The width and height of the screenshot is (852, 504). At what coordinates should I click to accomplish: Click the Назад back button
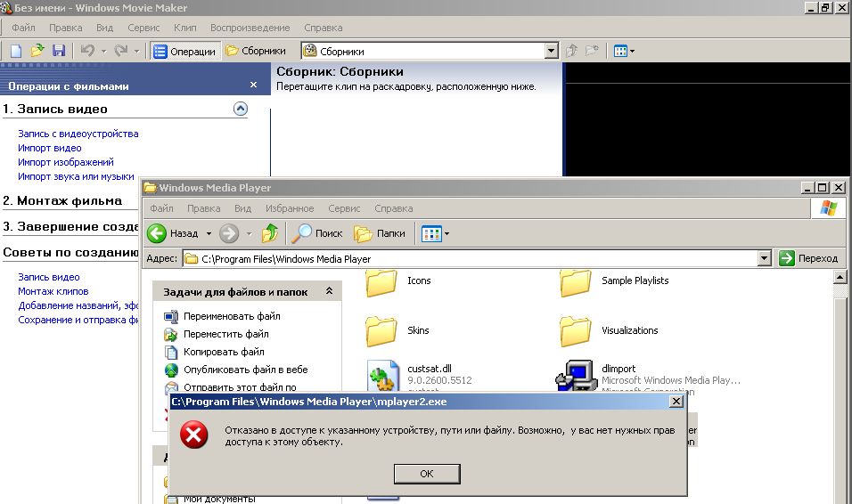click(173, 233)
